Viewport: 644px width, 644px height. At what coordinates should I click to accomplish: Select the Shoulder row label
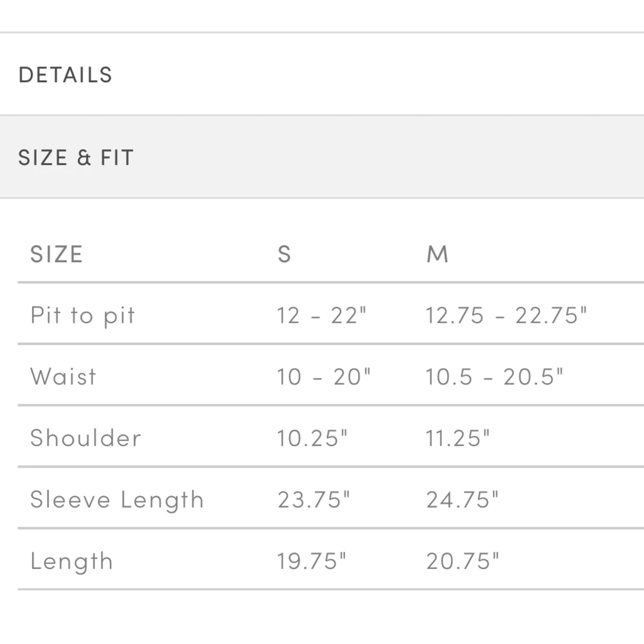(85, 438)
